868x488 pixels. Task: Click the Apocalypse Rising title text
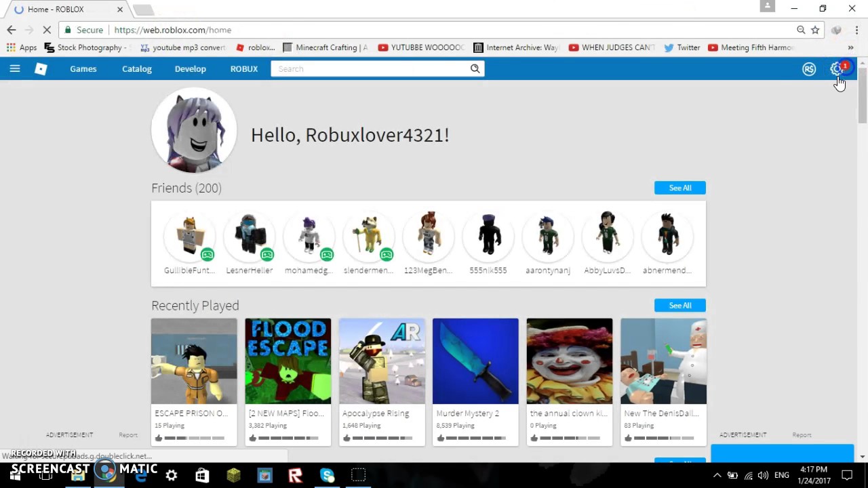coord(376,413)
